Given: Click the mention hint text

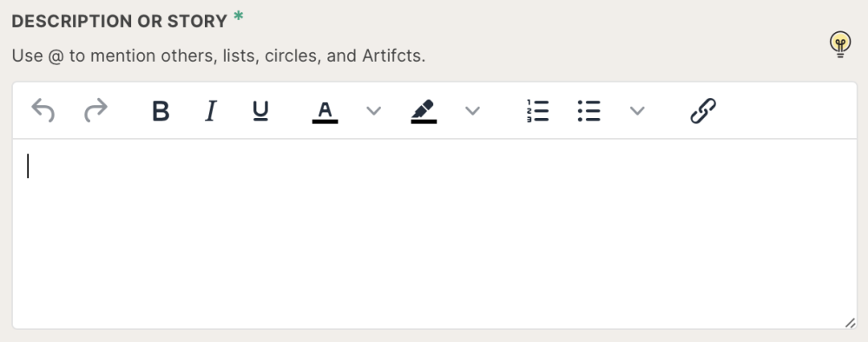Looking at the screenshot, I should pos(219,56).
